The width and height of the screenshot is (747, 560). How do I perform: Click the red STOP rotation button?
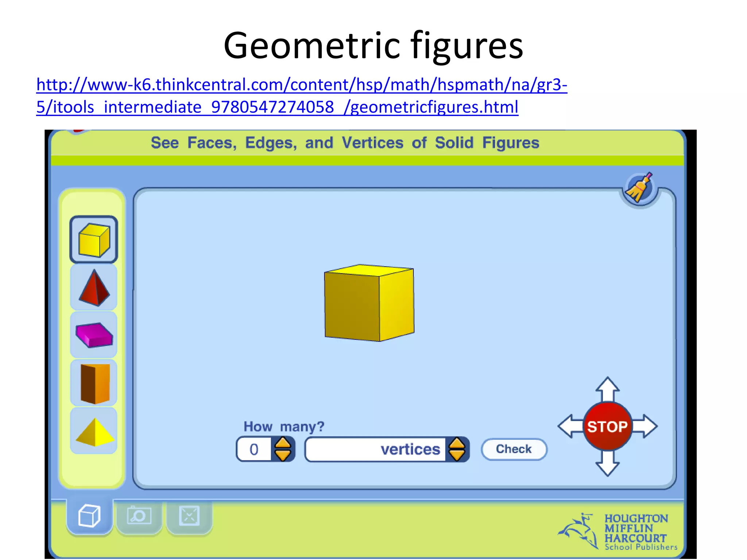[607, 426]
